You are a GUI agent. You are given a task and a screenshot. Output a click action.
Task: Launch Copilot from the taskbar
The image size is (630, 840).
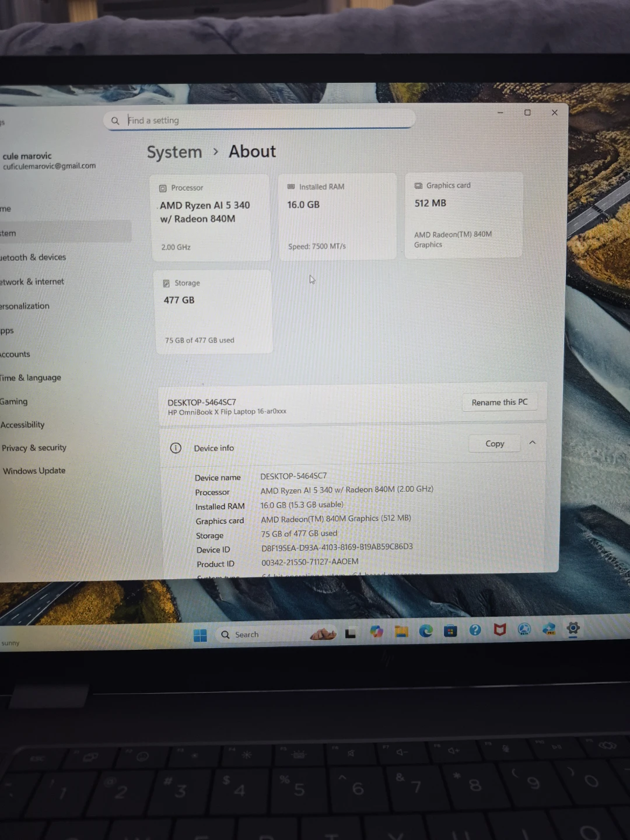[x=376, y=632]
